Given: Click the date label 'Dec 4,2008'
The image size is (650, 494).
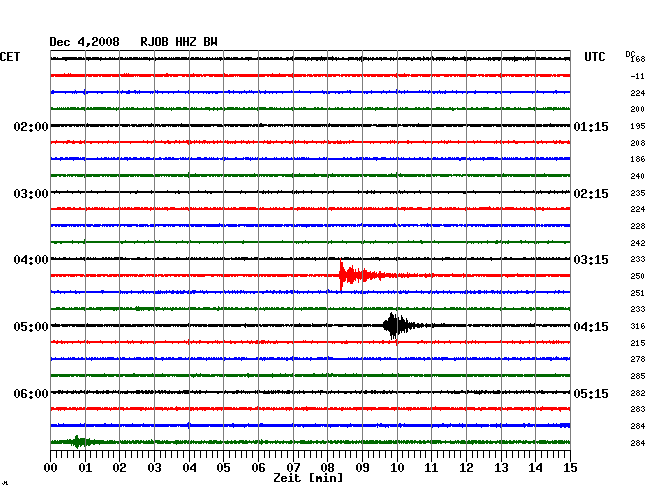Looking at the screenshot, I should 84,42.
